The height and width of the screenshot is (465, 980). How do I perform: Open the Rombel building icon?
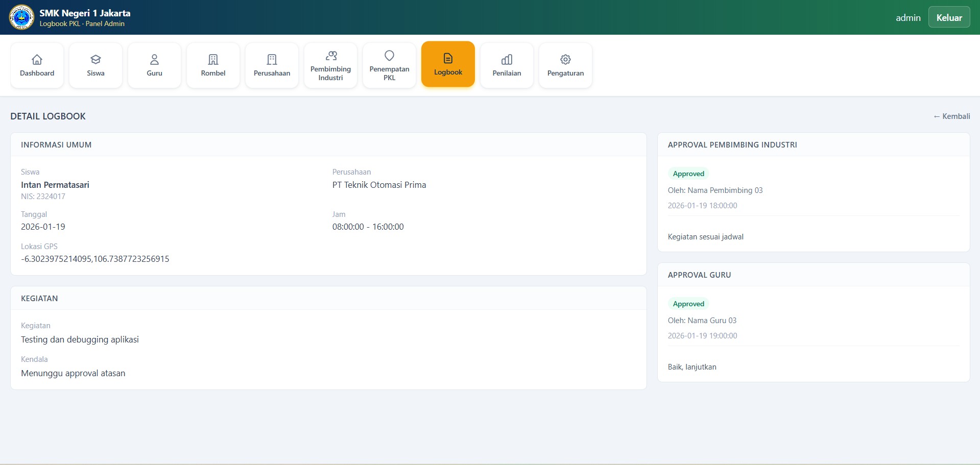pos(213,59)
